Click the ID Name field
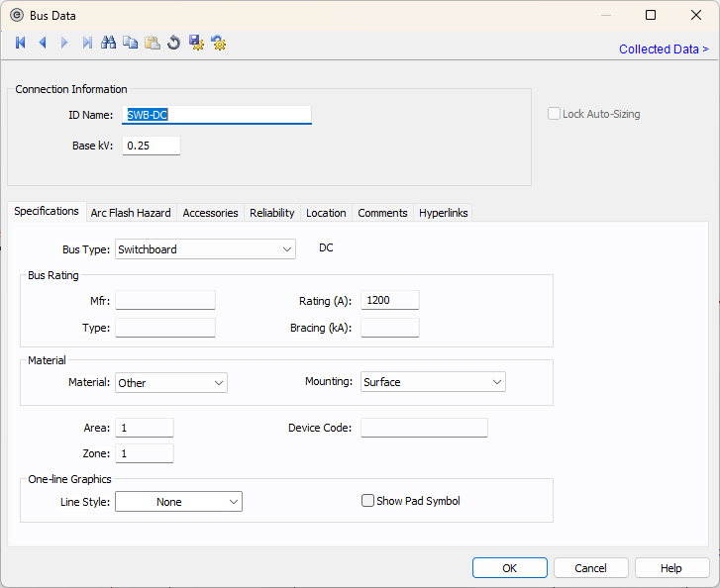Screen dimensions: 720x588 pos(217,115)
